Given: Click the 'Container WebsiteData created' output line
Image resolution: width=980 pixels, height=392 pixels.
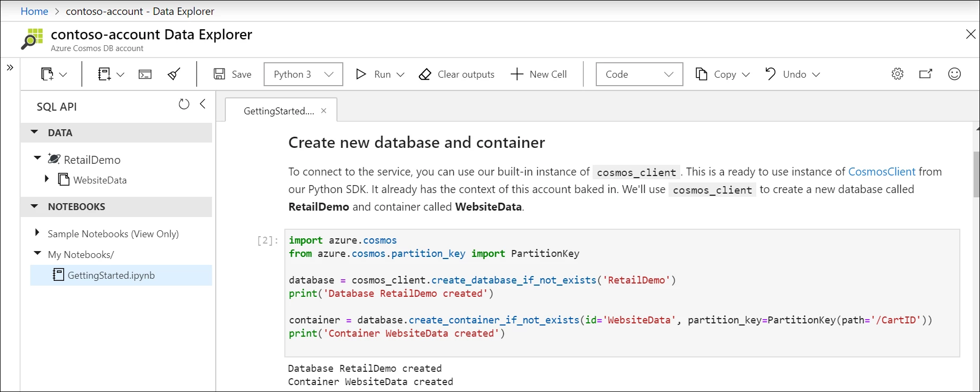Looking at the screenshot, I should [x=370, y=381].
